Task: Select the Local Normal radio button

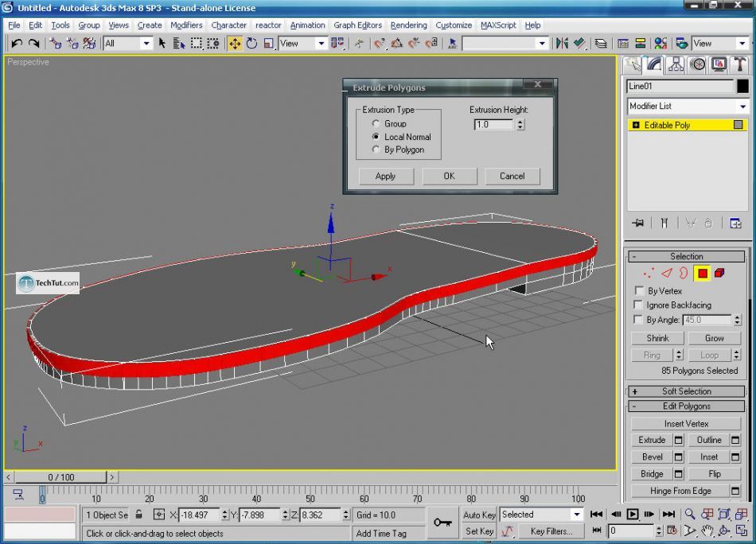Action: click(x=376, y=136)
